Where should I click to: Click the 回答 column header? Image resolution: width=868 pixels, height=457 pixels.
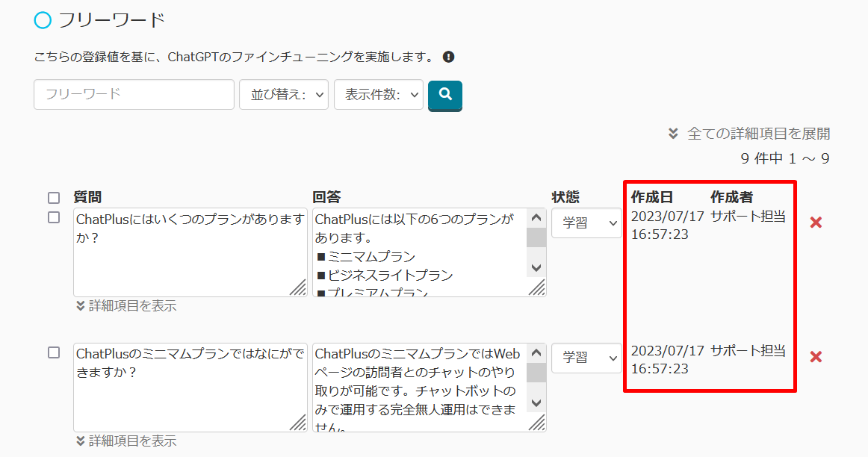[326, 197]
